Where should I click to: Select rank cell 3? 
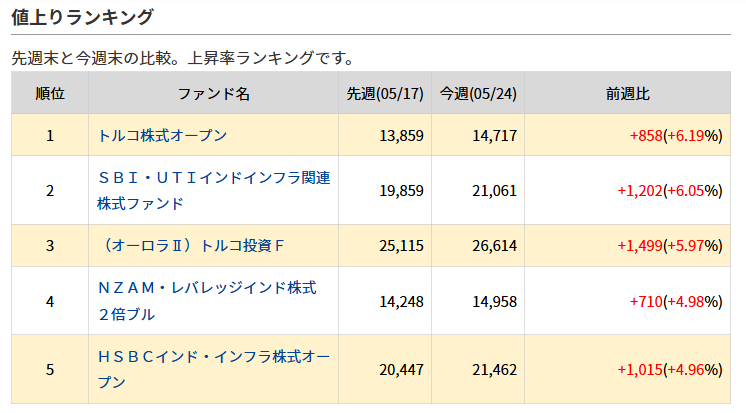pos(50,246)
